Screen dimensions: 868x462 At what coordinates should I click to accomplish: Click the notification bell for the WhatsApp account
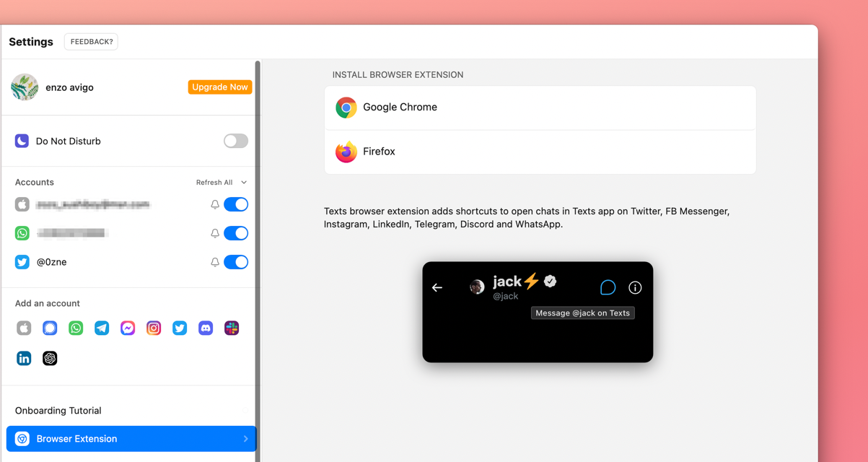tap(215, 234)
